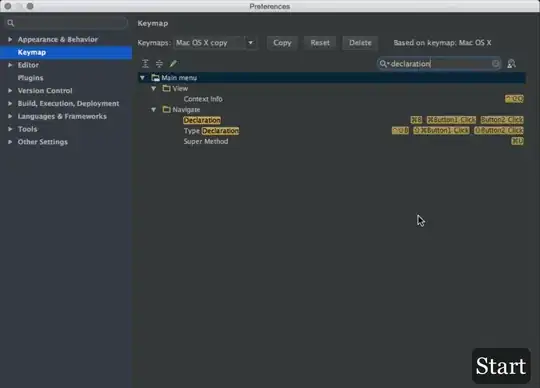Collapse the Main menu tree node

142,78
